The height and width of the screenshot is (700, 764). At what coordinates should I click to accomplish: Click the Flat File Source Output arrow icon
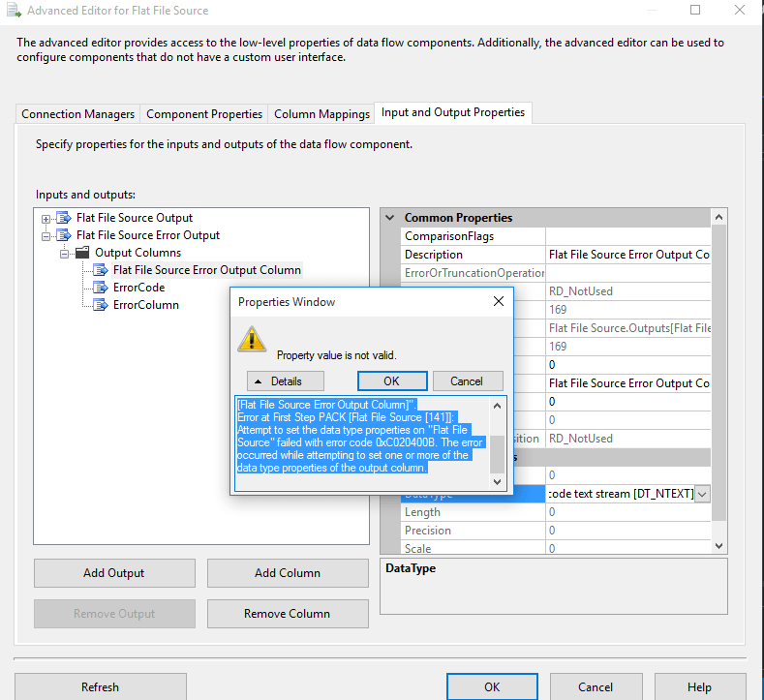point(64,218)
